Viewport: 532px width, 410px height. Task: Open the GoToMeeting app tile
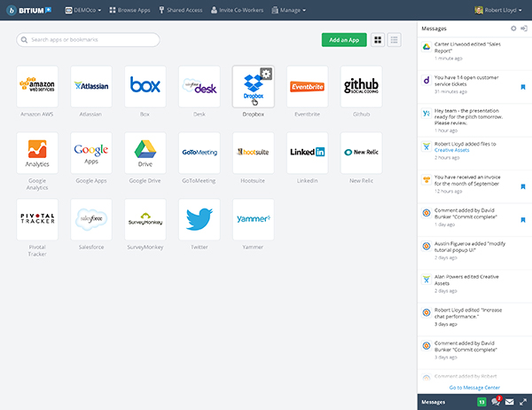[199, 153]
